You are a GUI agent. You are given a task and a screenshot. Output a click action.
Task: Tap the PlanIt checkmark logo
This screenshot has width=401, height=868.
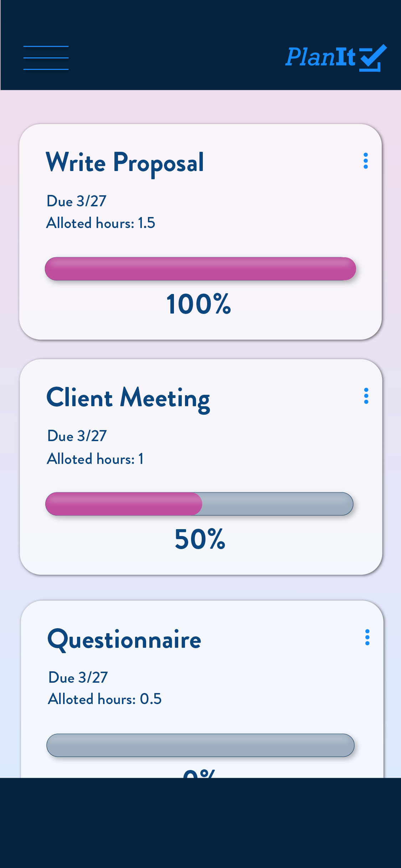click(372, 58)
